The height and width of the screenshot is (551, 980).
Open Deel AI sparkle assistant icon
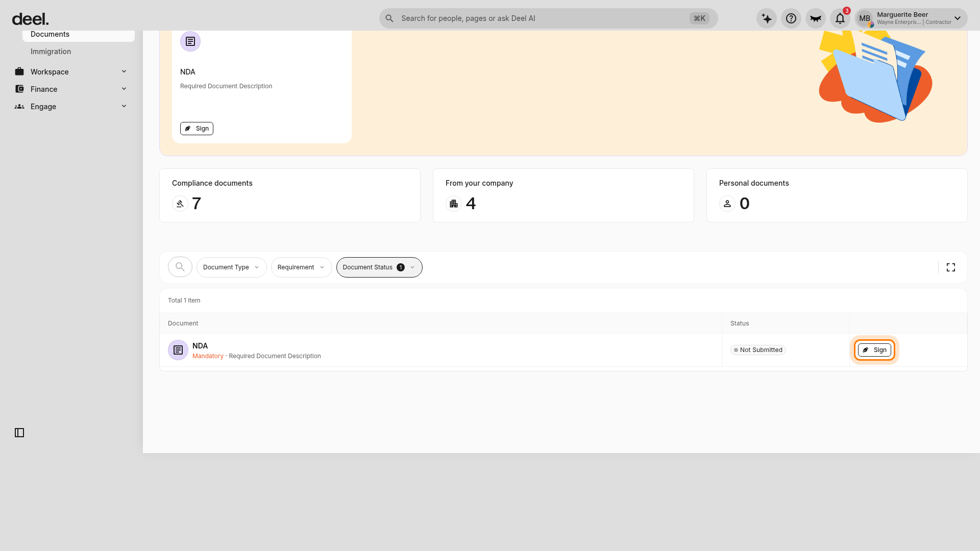[x=767, y=18]
